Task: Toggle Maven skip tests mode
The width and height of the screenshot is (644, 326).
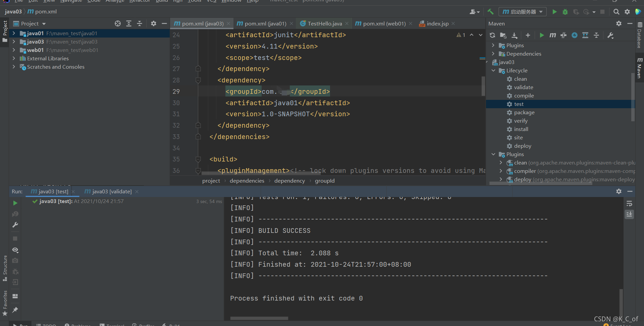Action: point(563,35)
